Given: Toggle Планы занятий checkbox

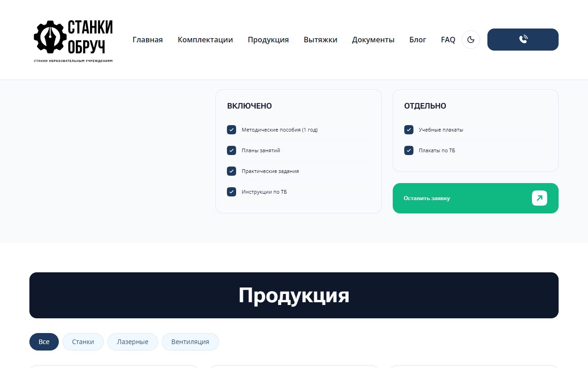Looking at the screenshot, I should tap(232, 150).
